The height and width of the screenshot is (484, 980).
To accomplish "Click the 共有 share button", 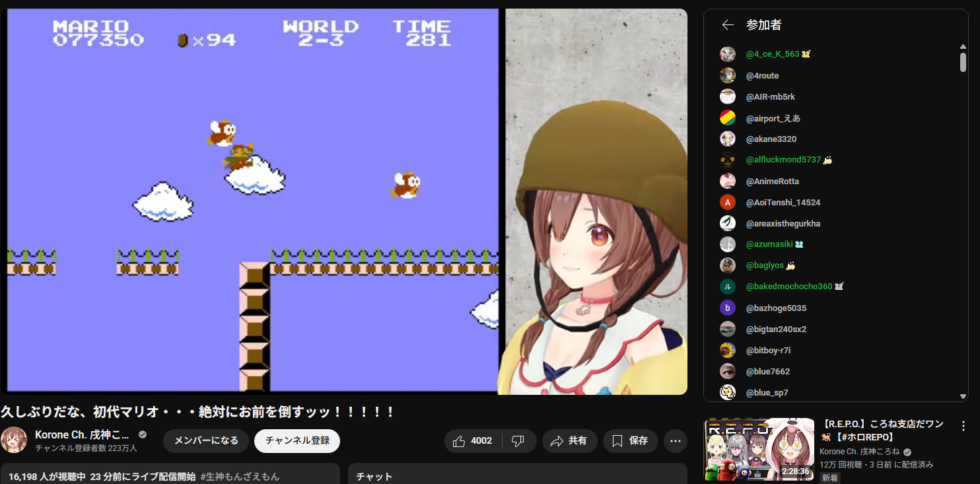I will tap(569, 441).
